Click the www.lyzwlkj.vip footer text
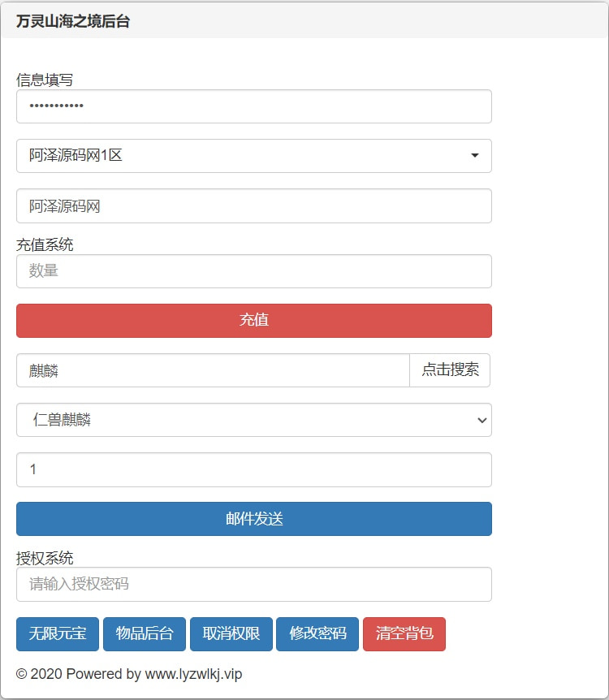Screen dimensions: 609x700 [193, 674]
